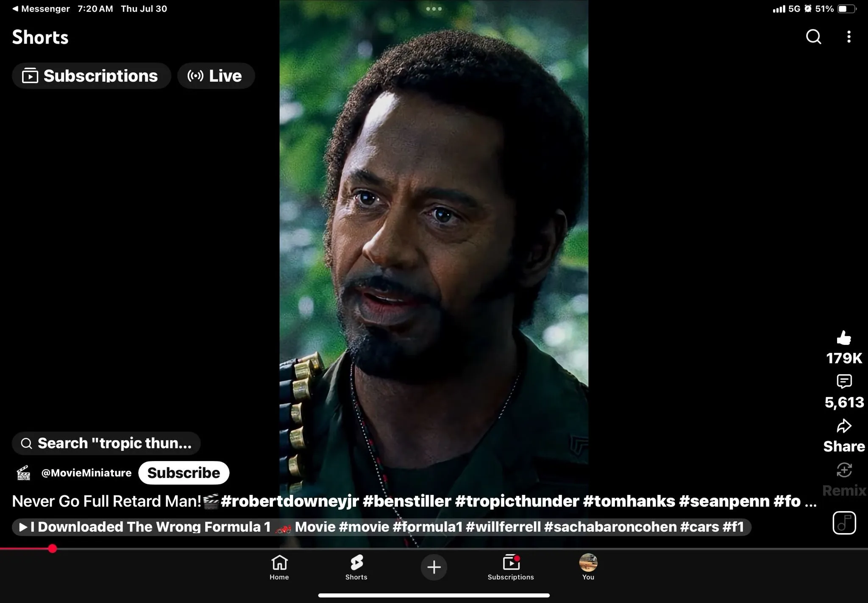Tap the cellular signal bars icon
The image size is (868, 603).
[779, 9]
